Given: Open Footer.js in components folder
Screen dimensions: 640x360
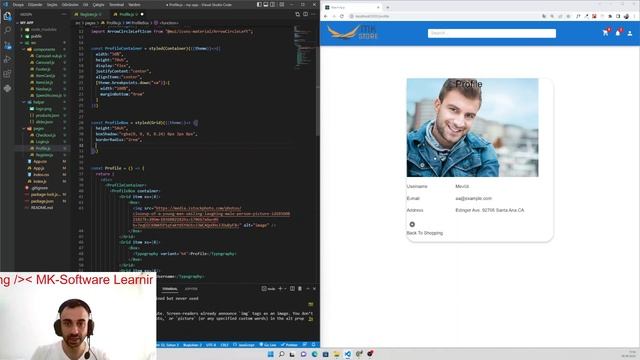Looking at the screenshot, I should [43, 69].
